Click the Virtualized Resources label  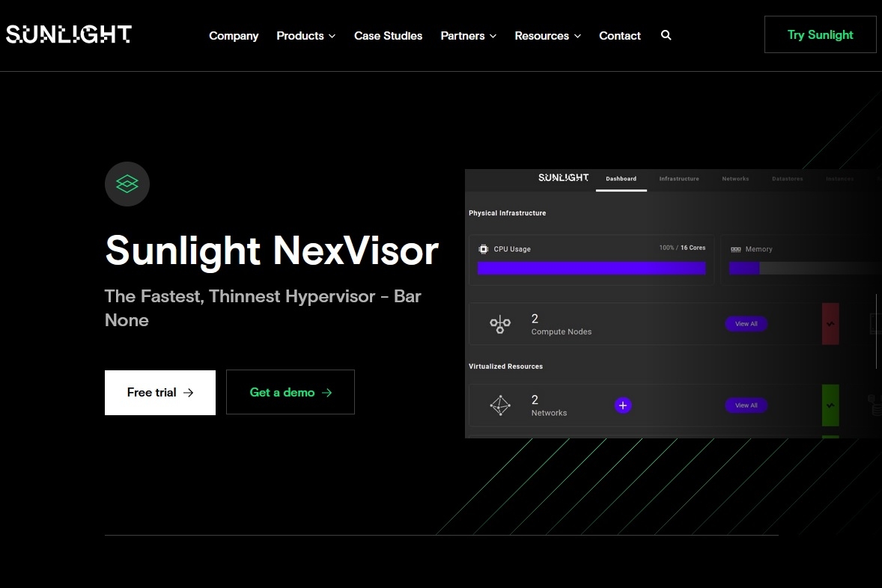pos(505,367)
